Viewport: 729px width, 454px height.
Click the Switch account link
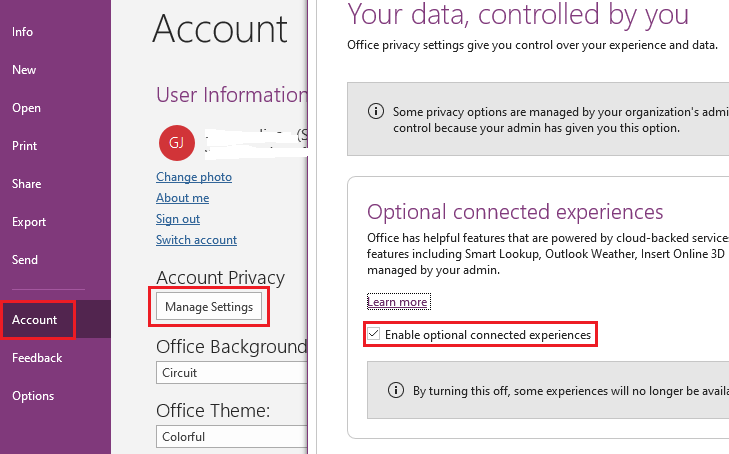pyautogui.click(x=196, y=240)
